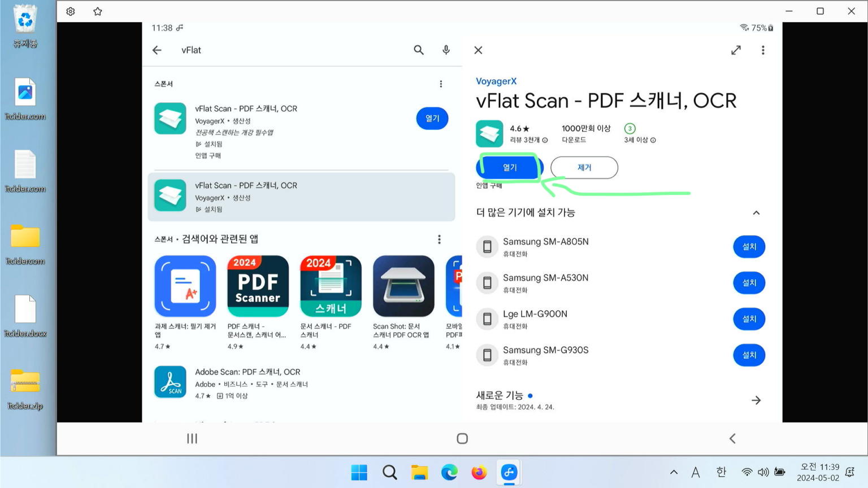This screenshot has height=488, width=868.
Task: Select the 2024 PDF Scanner app thumbnail
Action: pyautogui.click(x=258, y=286)
